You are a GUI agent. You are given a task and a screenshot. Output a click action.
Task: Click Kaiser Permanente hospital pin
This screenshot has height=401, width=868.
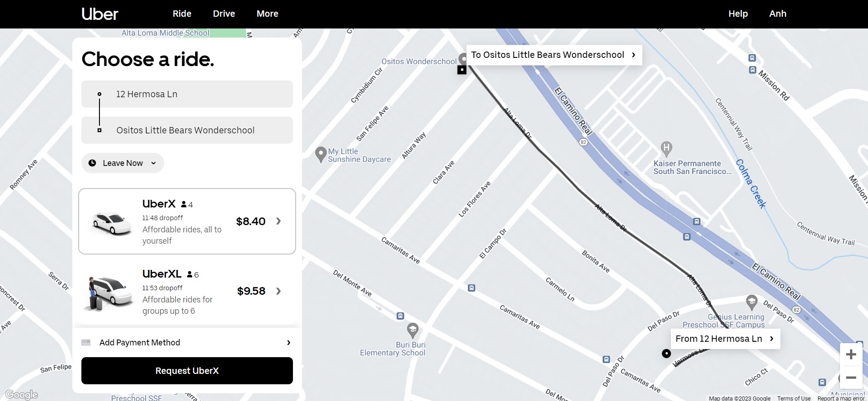666,148
